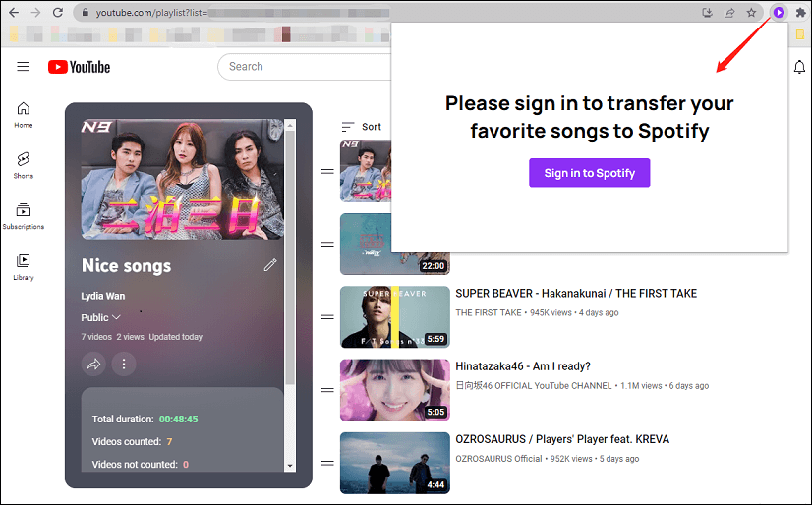Screen dimensions: 812x505
Task: Open Shorts in YouTube sidebar
Action: point(24,165)
